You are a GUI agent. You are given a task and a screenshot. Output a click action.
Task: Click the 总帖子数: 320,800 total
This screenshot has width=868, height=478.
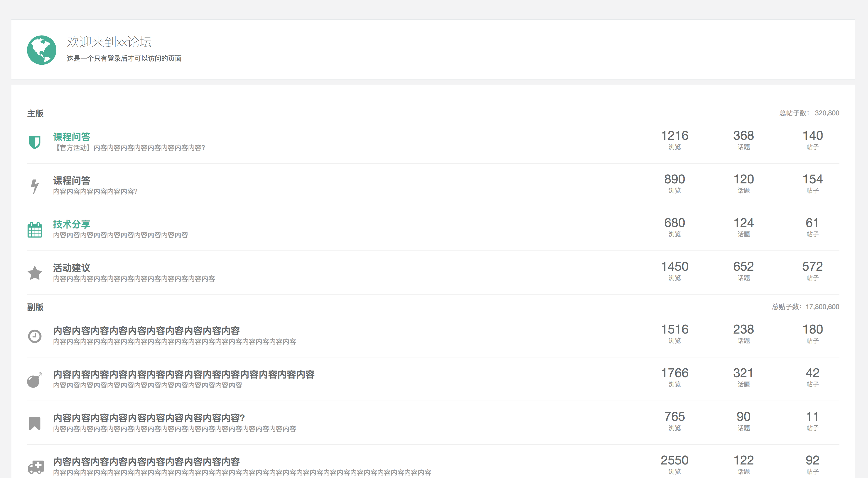coord(809,113)
